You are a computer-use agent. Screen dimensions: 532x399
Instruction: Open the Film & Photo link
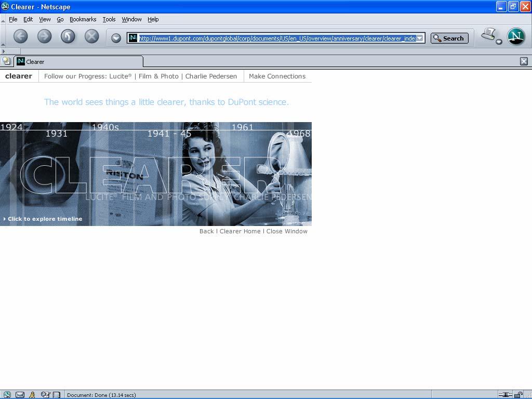click(158, 76)
